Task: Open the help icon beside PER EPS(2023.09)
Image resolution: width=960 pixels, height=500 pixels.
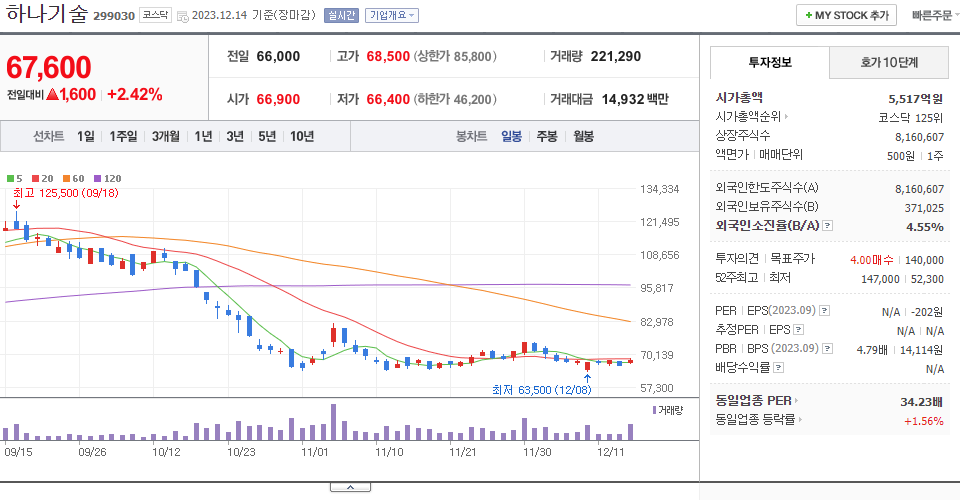Action: point(825,311)
